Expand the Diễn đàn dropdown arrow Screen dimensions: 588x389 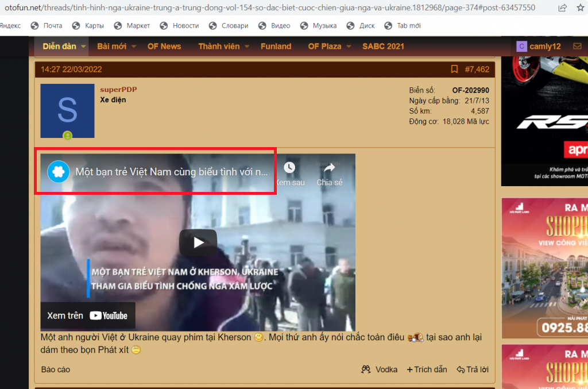pyautogui.click(x=83, y=47)
